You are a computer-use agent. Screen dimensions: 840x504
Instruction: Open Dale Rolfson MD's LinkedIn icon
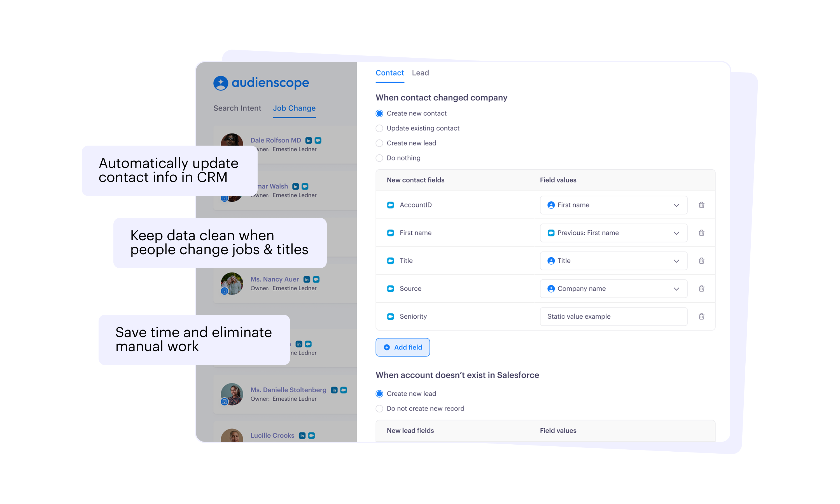click(308, 140)
